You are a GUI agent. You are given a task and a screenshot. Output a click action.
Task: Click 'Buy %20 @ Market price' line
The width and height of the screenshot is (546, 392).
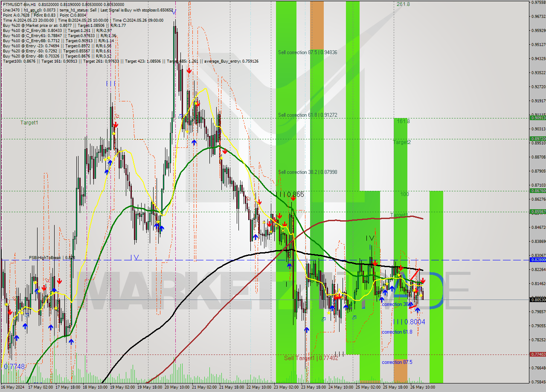64,25
